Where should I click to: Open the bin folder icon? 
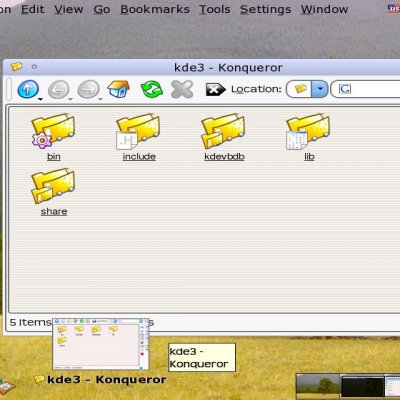tap(53, 131)
